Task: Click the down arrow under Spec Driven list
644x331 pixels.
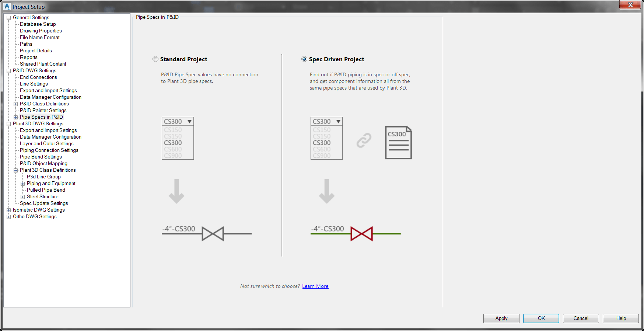Action: coord(327,191)
